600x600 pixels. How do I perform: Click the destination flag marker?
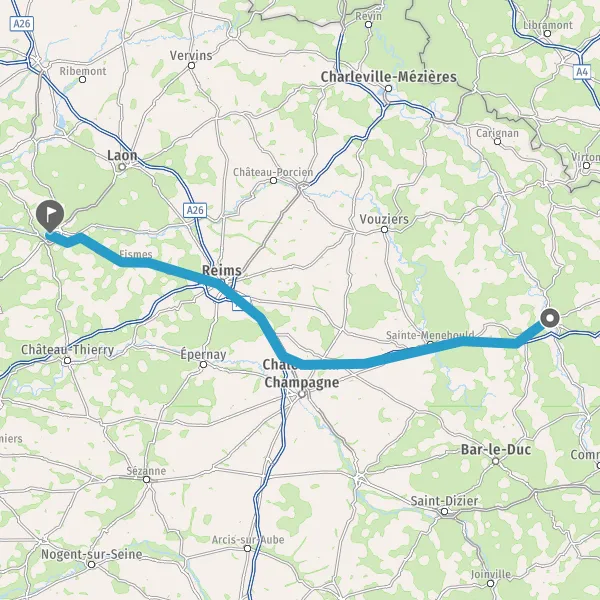click(50, 216)
